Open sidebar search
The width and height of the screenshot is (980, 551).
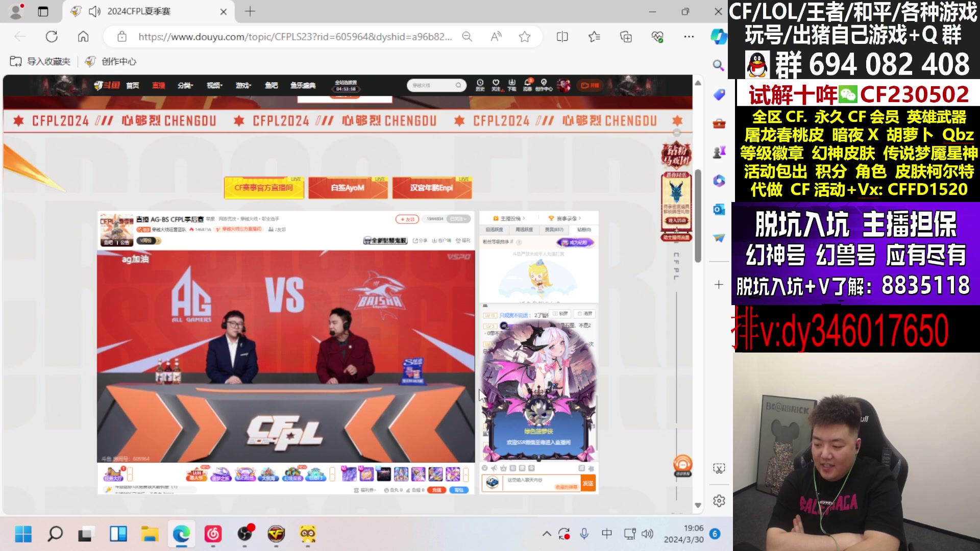(x=719, y=65)
